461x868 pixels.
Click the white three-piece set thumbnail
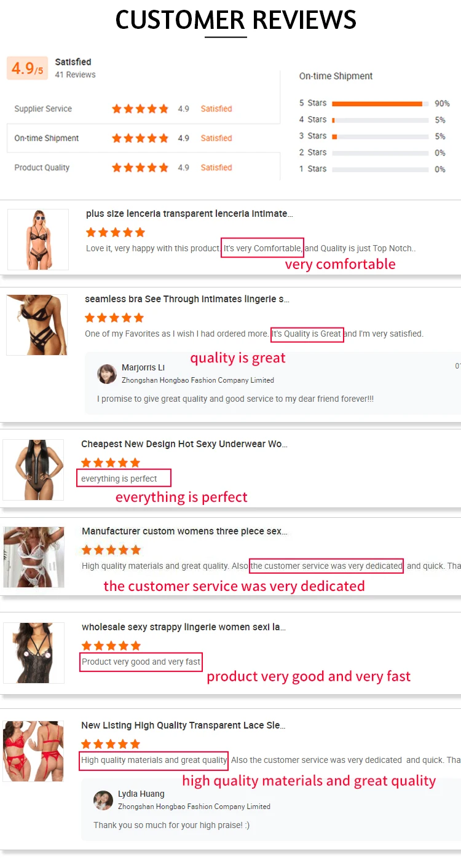pos(34,557)
